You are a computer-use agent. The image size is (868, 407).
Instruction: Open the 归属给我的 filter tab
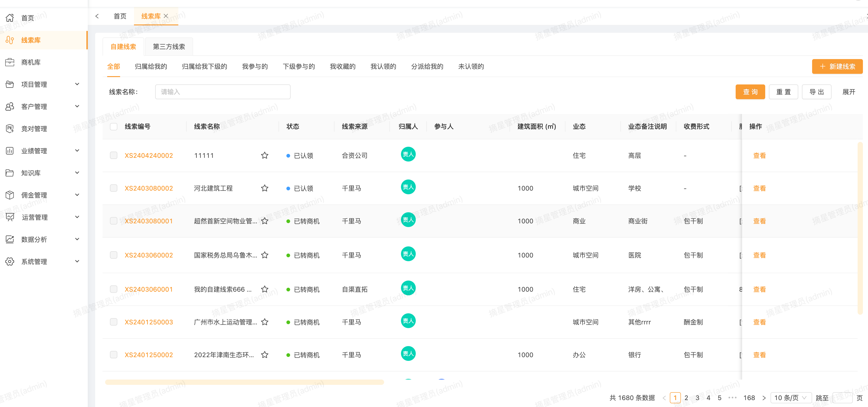point(151,66)
